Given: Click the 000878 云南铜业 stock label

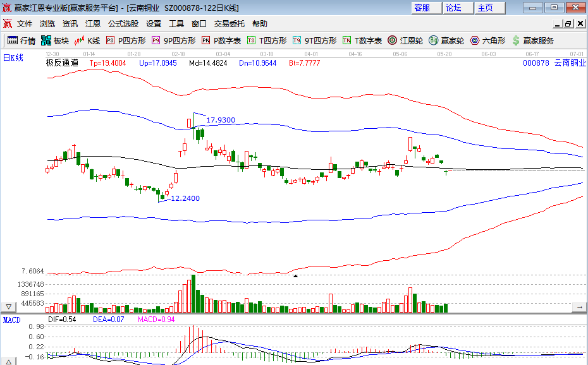Looking at the screenshot, I should (554, 63).
